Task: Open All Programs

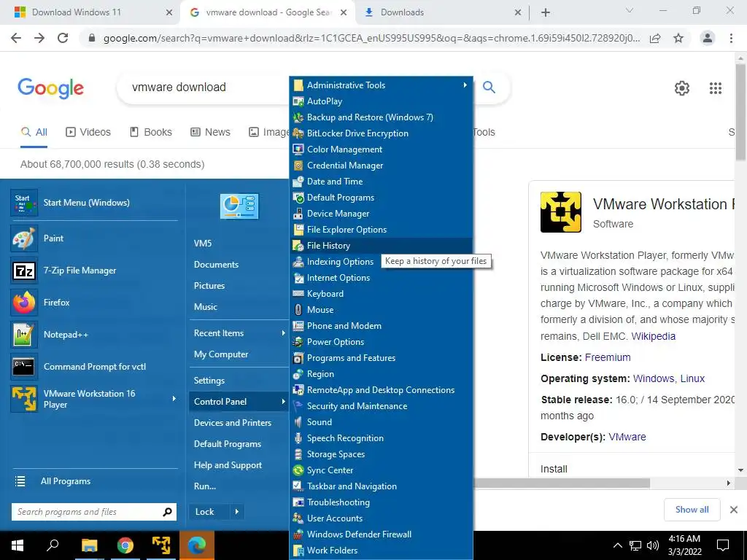Action: click(x=94, y=481)
